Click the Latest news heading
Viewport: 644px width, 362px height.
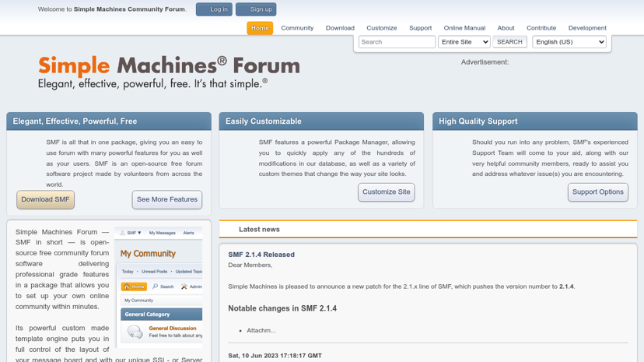(x=259, y=230)
